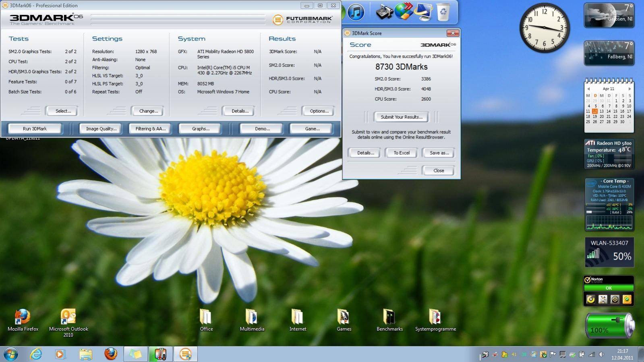Start Demo... mode

click(x=262, y=129)
